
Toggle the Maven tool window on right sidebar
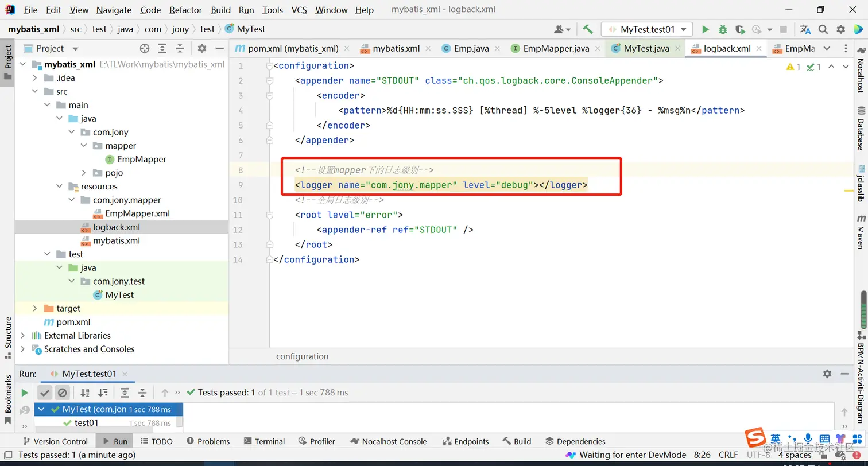coord(861,232)
